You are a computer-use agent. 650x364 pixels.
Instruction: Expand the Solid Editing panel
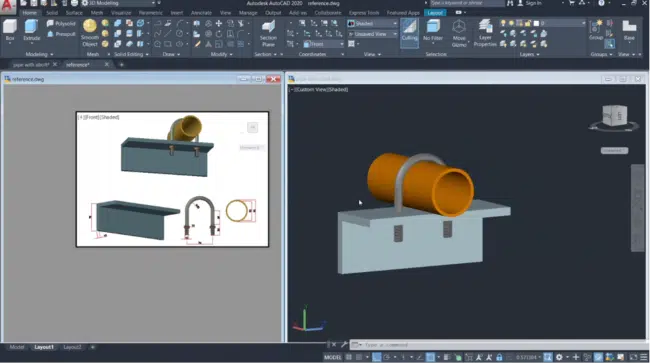point(131,54)
